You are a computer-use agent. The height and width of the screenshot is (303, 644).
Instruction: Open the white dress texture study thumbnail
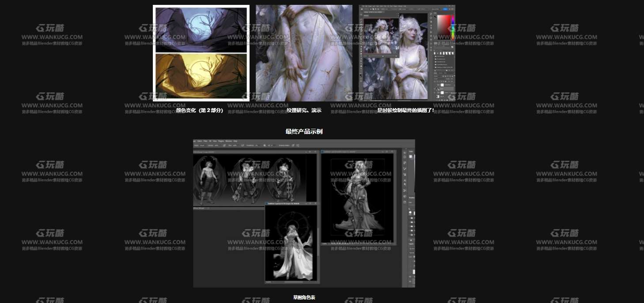pos(304,53)
